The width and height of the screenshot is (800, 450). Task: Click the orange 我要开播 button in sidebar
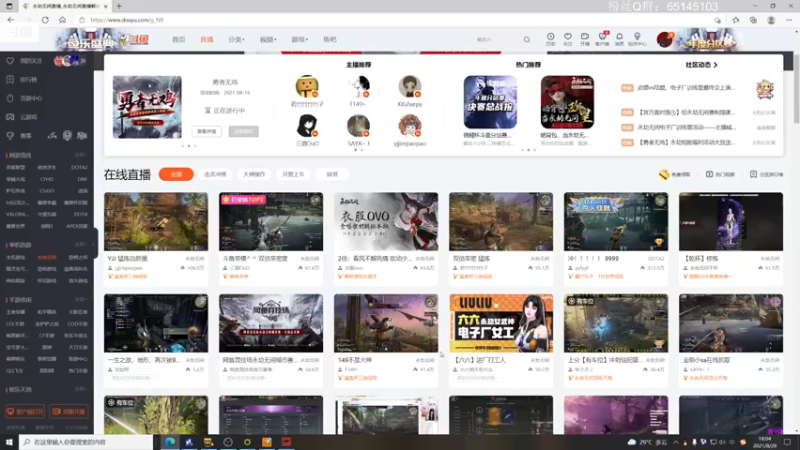[69, 411]
